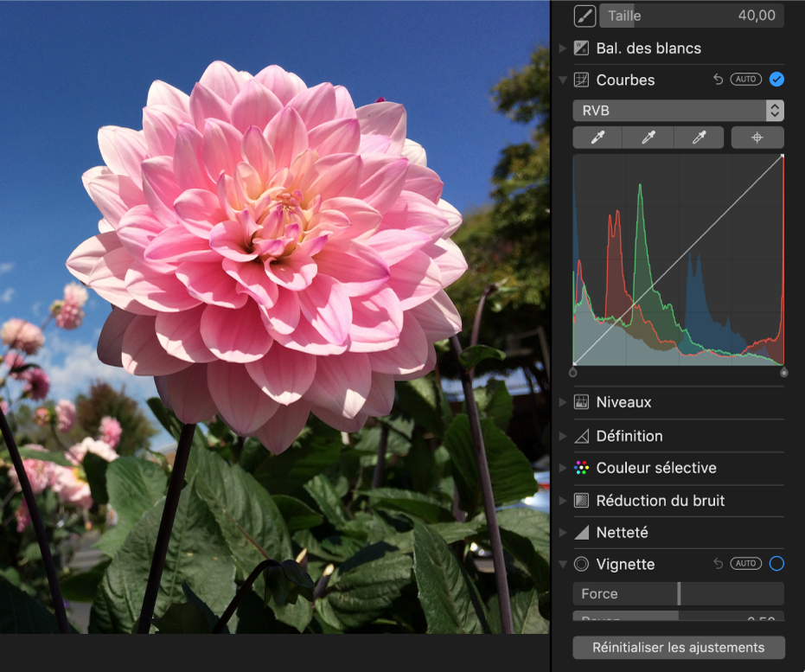Click the add point crosshair button
805x672 pixels.
click(x=757, y=138)
